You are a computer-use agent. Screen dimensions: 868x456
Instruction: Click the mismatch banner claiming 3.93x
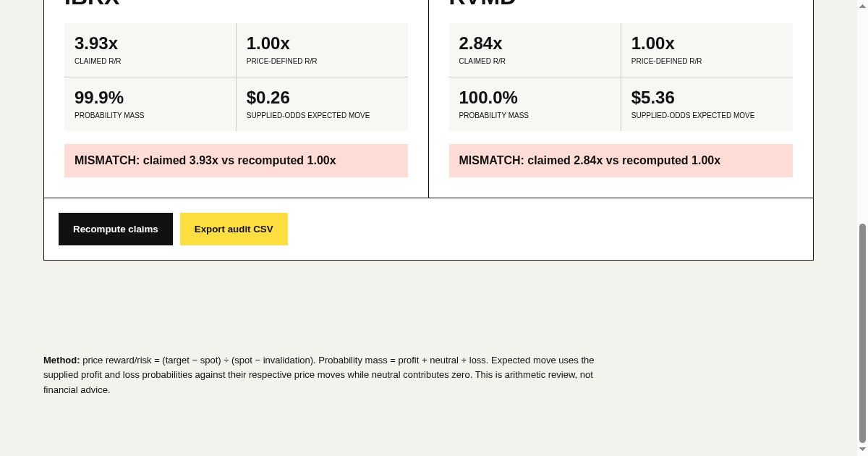[236, 161]
